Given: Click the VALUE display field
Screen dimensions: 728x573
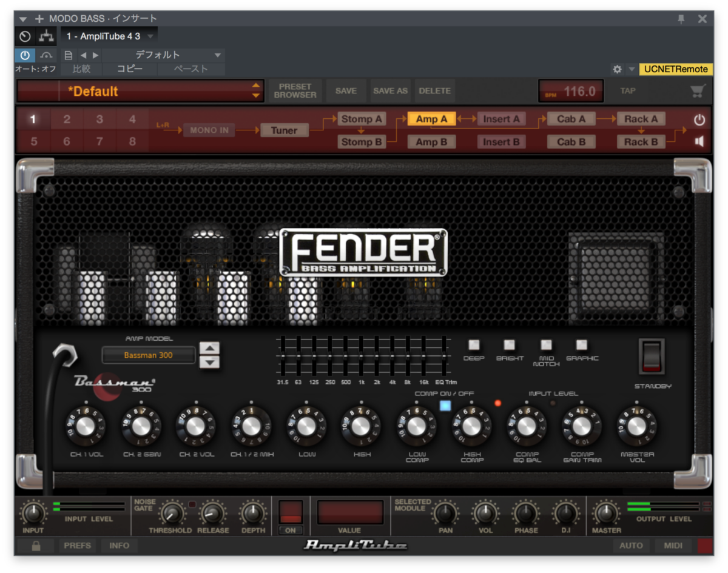Looking at the screenshot, I should 350,512.
